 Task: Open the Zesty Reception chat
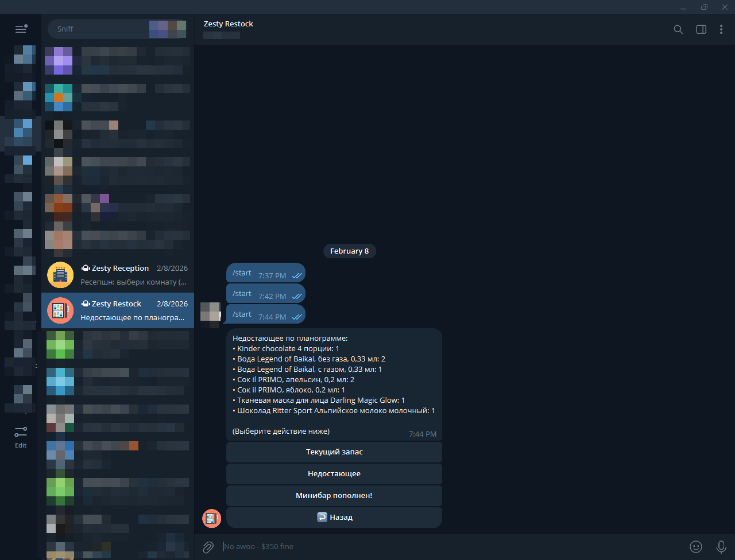click(118, 275)
